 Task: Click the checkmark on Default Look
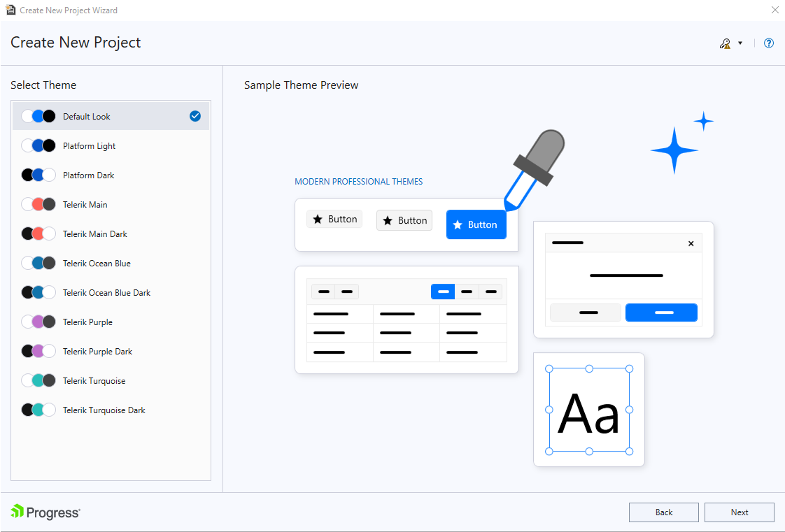point(195,116)
